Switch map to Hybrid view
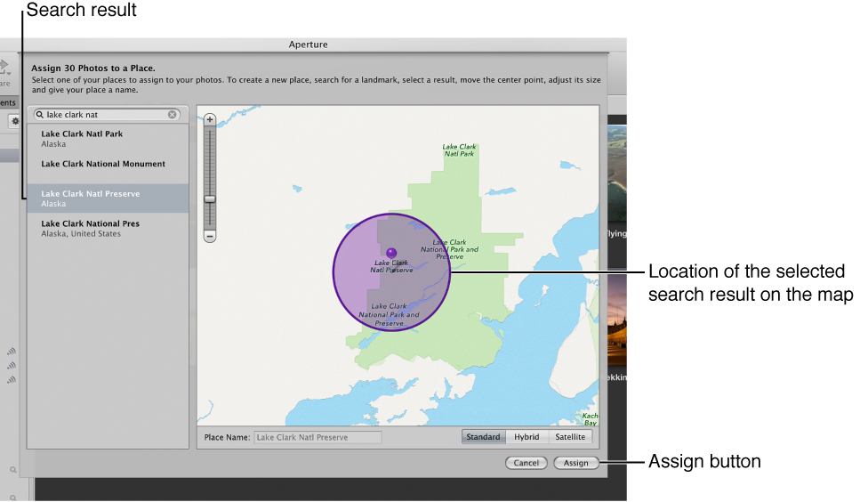The image size is (868, 502). pyautogui.click(x=526, y=437)
